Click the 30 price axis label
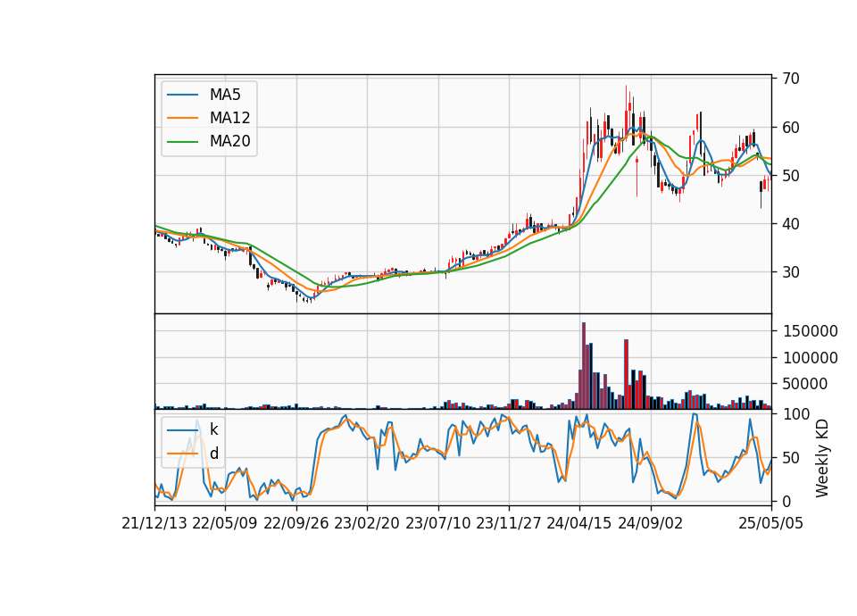The image size is (857, 616). 791,272
